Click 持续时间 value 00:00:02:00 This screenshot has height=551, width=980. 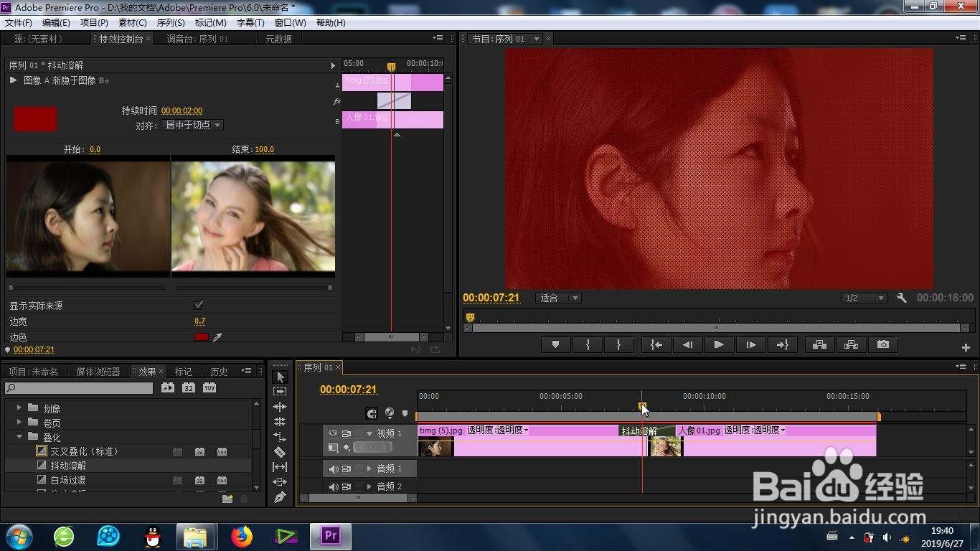click(182, 111)
